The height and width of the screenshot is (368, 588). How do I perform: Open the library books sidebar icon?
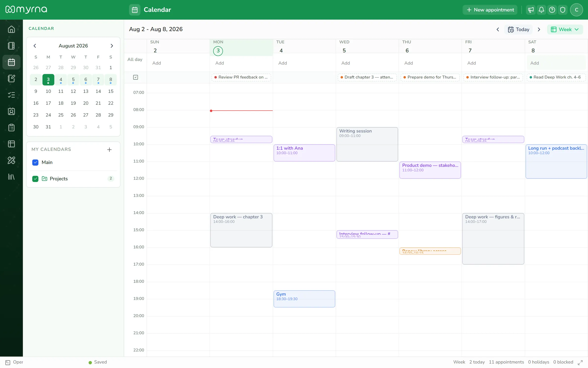point(11,177)
